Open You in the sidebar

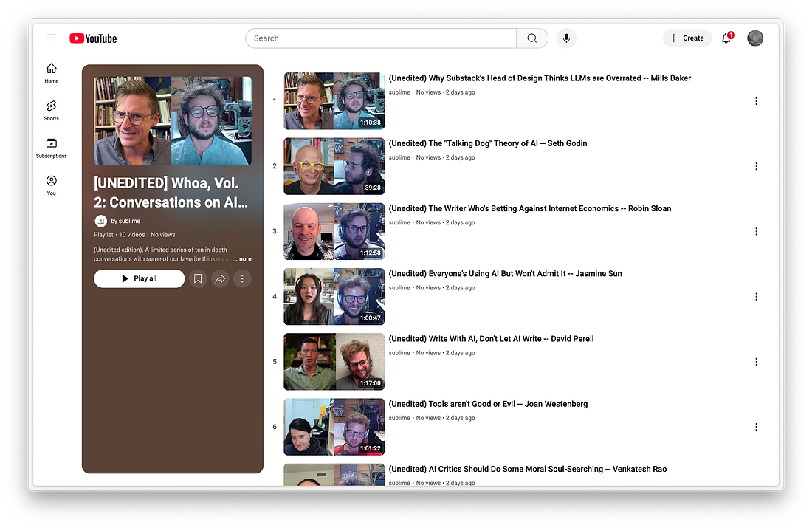[x=51, y=185]
